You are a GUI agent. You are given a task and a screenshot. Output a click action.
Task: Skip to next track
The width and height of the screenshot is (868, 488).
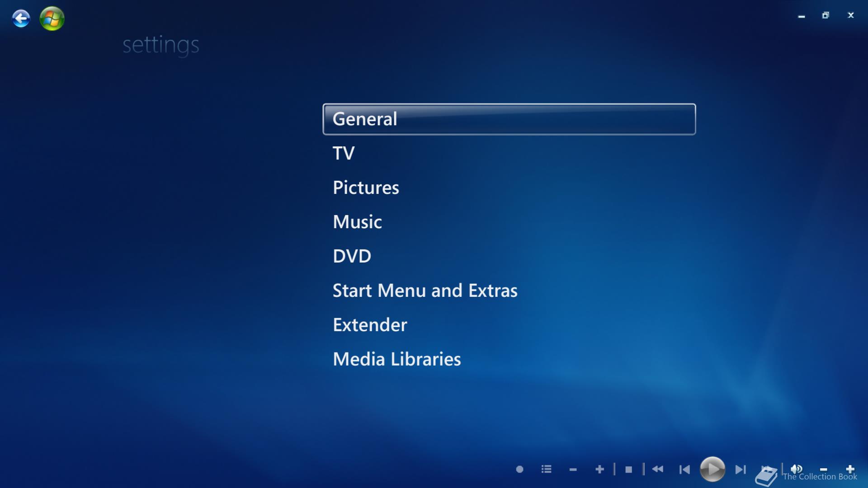(741, 469)
